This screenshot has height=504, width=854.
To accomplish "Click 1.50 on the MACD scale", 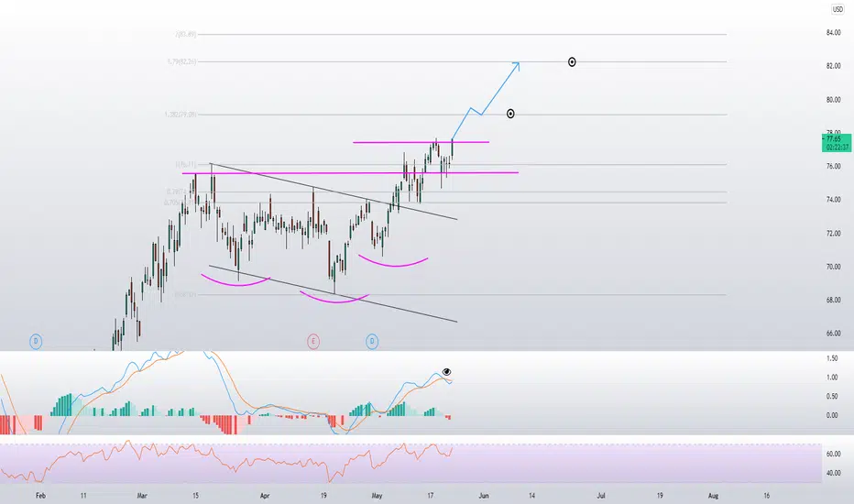I will [832, 358].
